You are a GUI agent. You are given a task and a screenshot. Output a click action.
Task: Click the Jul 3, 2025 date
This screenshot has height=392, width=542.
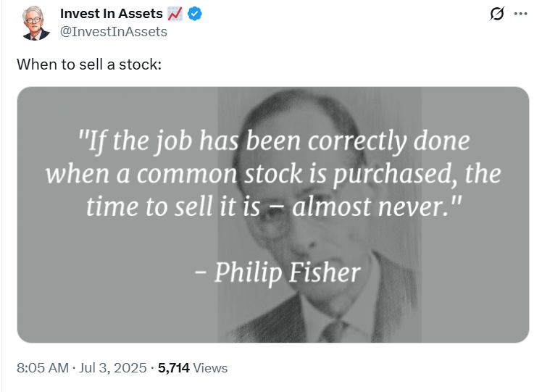point(113,368)
